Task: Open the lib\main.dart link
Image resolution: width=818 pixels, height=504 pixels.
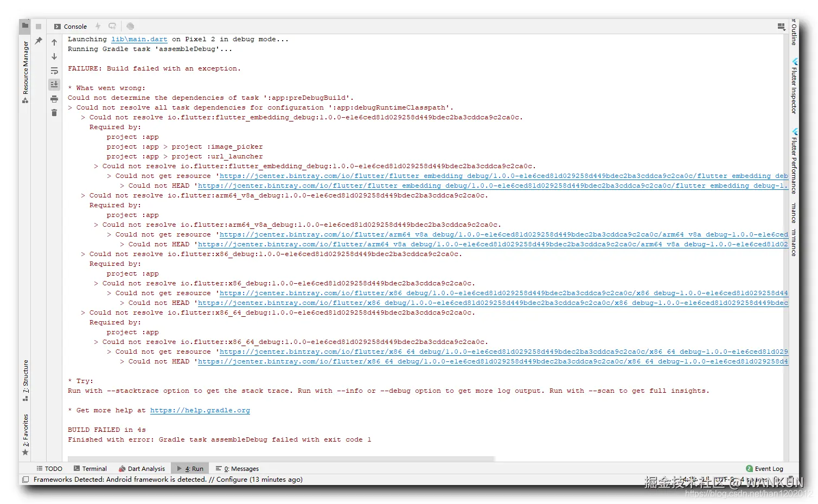Action: [139, 39]
